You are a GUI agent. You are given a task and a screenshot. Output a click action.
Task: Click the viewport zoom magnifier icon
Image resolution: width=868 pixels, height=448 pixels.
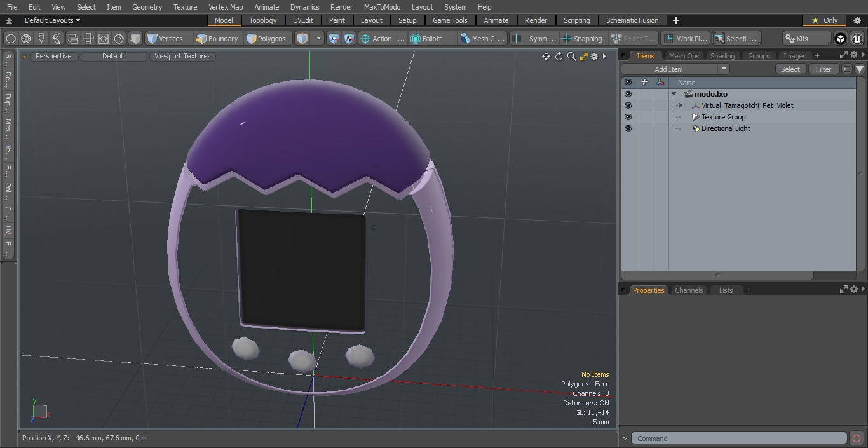(571, 57)
